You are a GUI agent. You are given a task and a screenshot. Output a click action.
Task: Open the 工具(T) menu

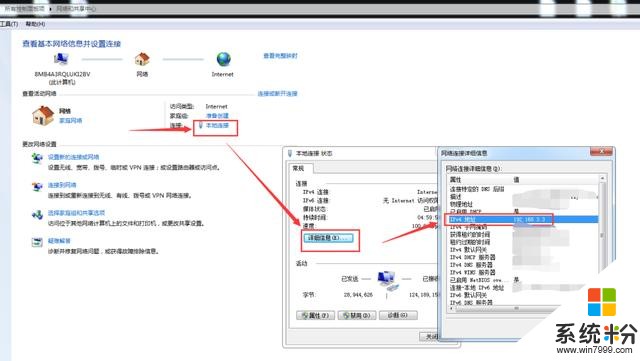pyautogui.click(x=9, y=24)
